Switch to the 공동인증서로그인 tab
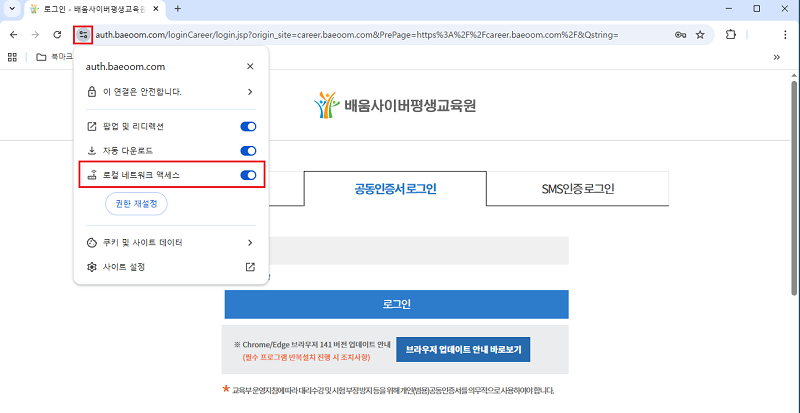Screen dimensions: 800x413 point(395,189)
